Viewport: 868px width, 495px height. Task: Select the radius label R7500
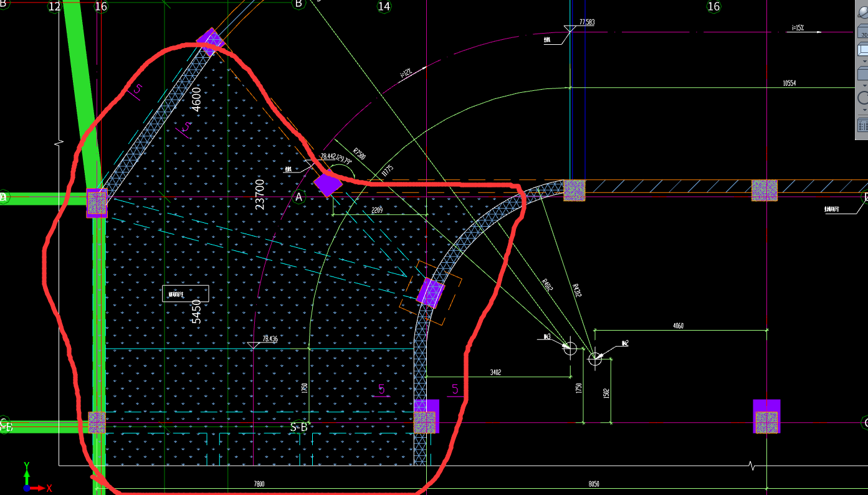click(360, 153)
